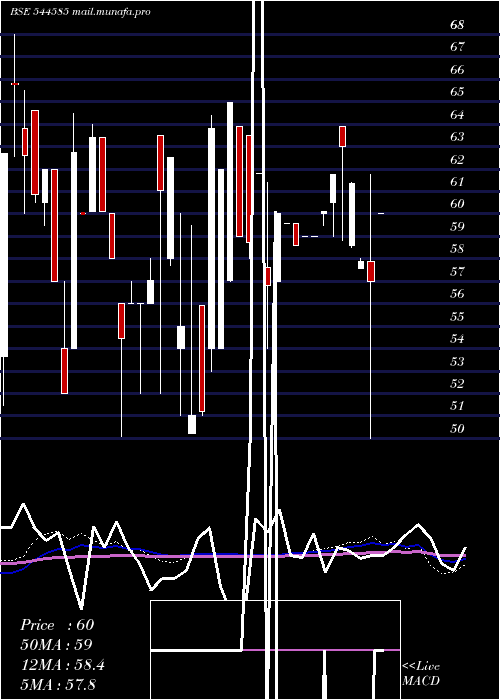Click the 60 price axis label
The width and height of the screenshot is (500, 700).
pyautogui.click(x=457, y=204)
